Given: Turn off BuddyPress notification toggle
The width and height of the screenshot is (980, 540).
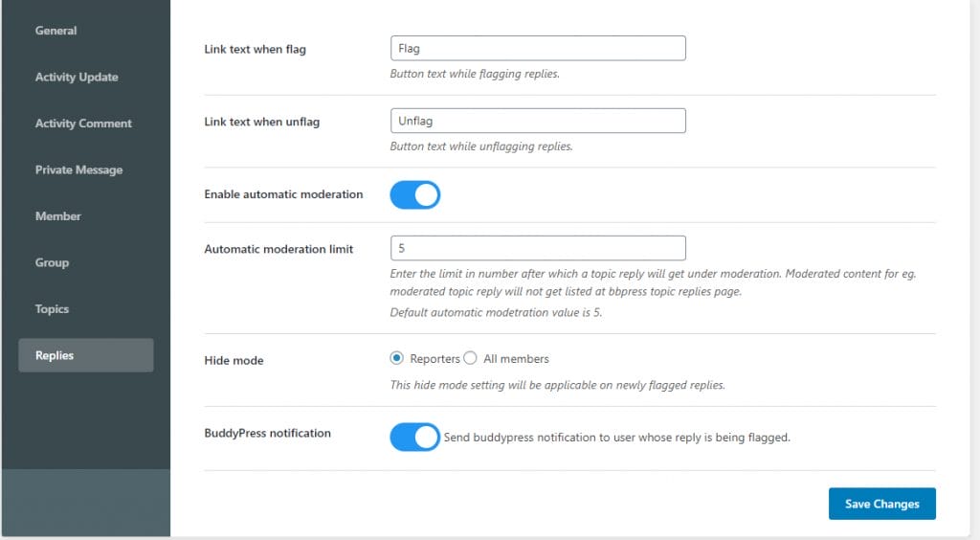Looking at the screenshot, I should click(414, 438).
